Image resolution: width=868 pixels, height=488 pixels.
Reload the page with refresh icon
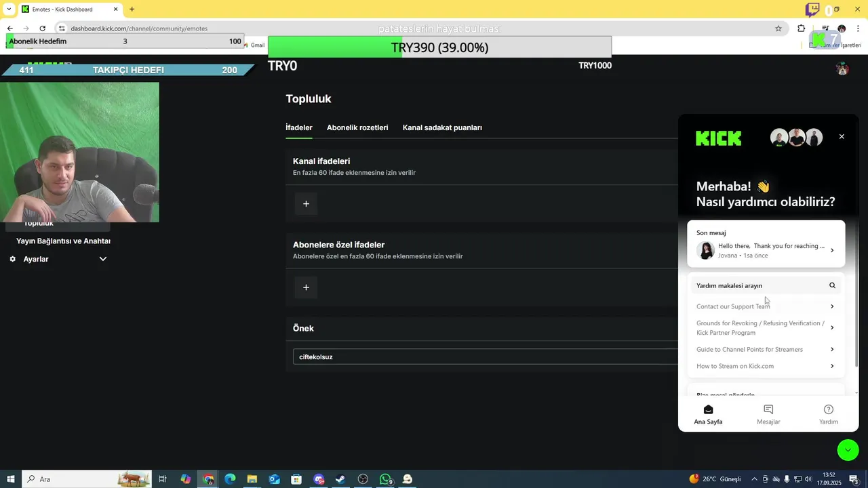click(x=43, y=28)
